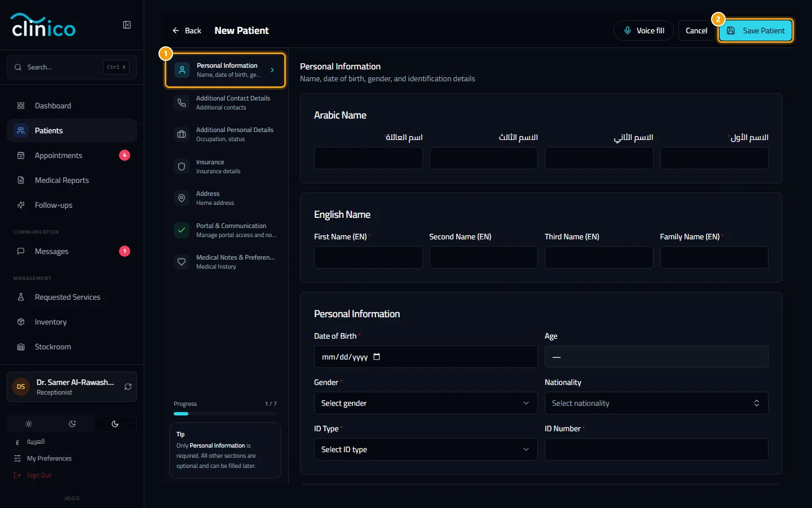Click the section Progress bar
812x508 pixels.
pos(225,414)
